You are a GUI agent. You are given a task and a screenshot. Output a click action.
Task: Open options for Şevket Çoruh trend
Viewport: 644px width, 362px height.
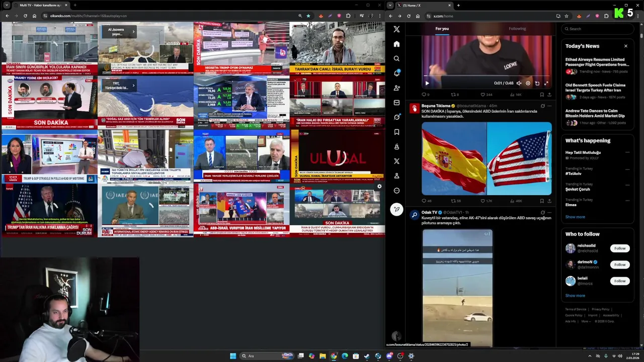(627, 184)
